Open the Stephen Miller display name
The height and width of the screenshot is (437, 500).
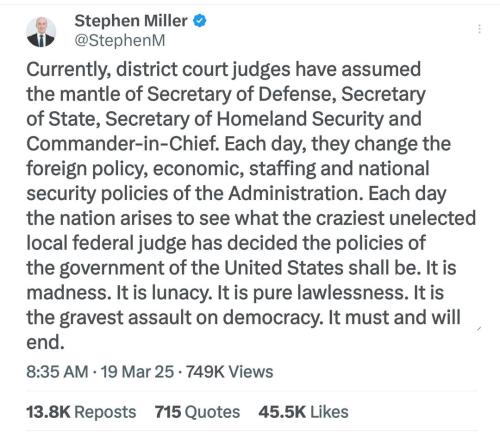click(x=131, y=21)
